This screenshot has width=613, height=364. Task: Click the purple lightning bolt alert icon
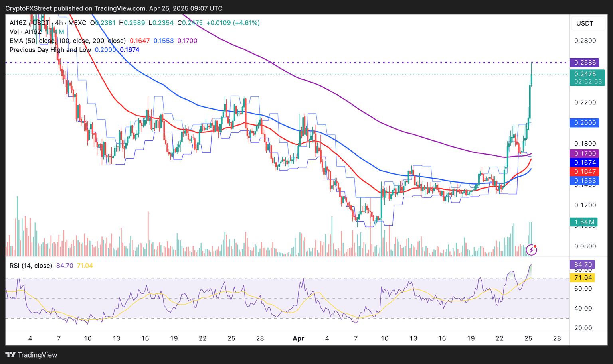531,250
